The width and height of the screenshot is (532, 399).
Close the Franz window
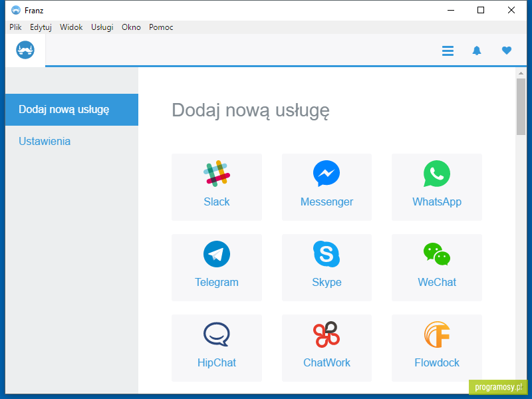(x=511, y=10)
